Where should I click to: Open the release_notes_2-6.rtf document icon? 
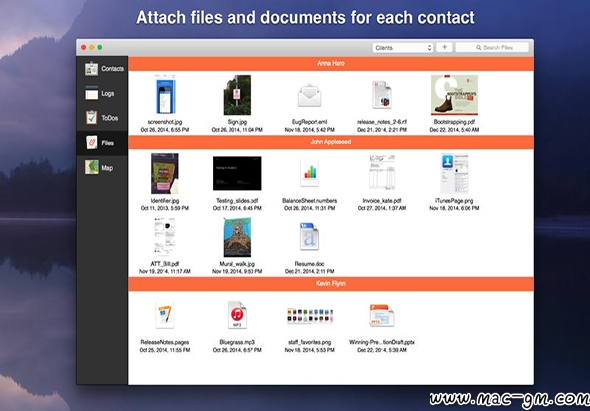tap(382, 95)
